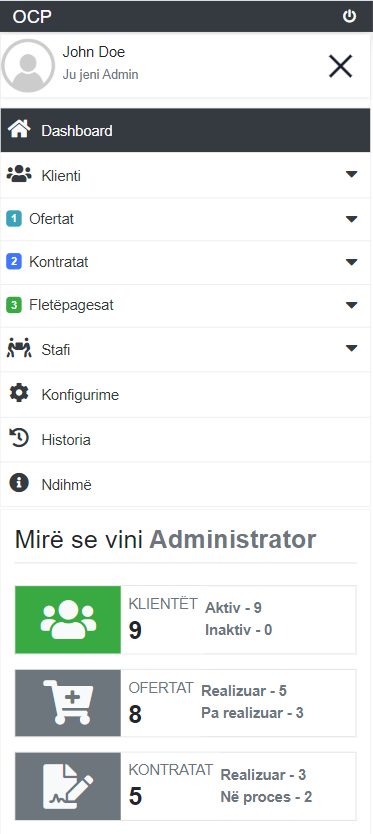Expand the Fletëpagesat submenu arrow
The image size is (373, 834).
tap(351, 305)
